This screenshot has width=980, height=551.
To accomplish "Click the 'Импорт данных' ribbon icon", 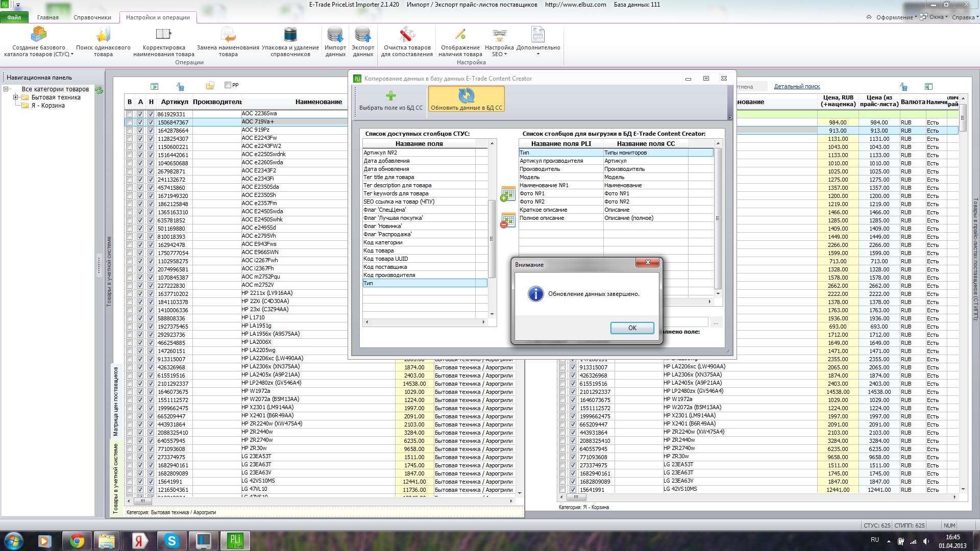I will (x=335, y=41).
